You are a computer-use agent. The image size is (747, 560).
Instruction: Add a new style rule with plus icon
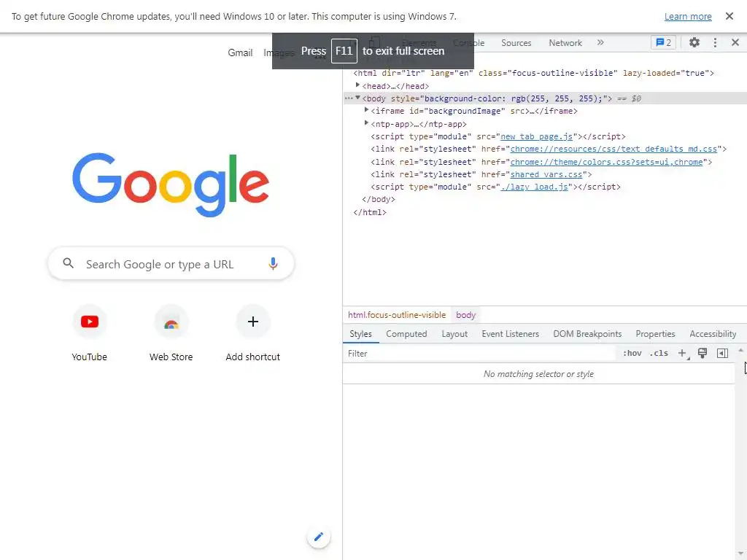click(683, 354)
